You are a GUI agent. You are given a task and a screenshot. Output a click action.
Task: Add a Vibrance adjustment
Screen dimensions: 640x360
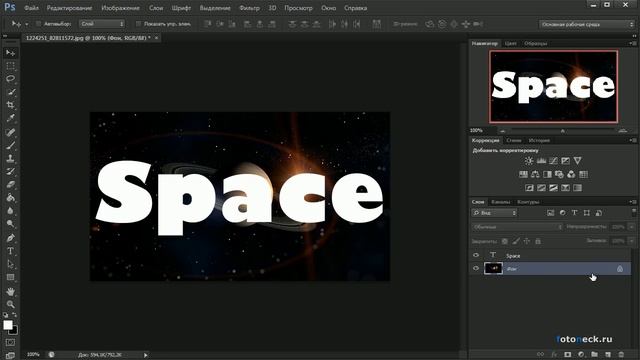(577, 160)
